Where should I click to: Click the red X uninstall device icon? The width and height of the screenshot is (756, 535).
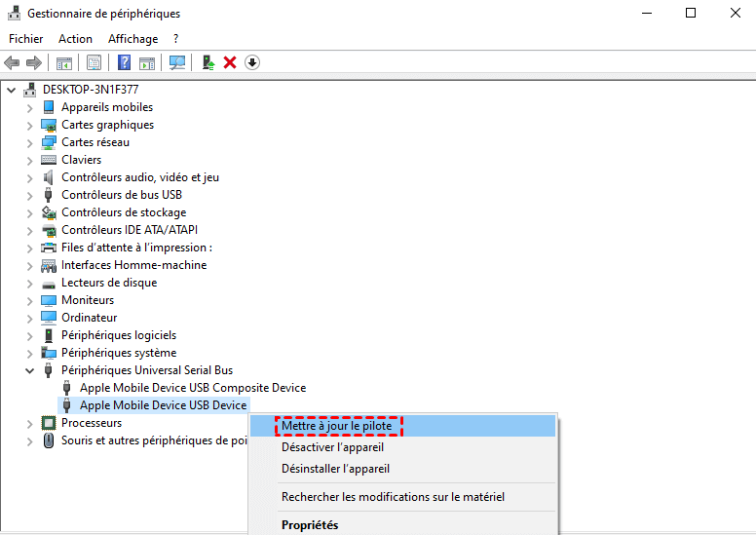point(230,62)
